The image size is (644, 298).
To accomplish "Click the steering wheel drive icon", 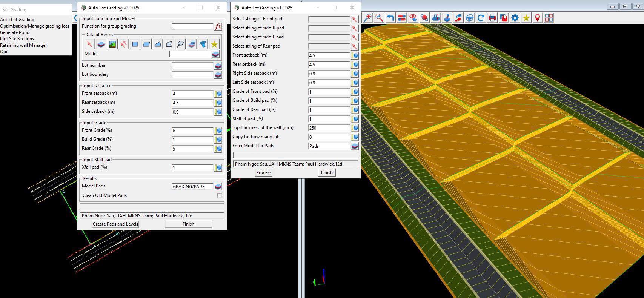I will (x=470, y=18).
